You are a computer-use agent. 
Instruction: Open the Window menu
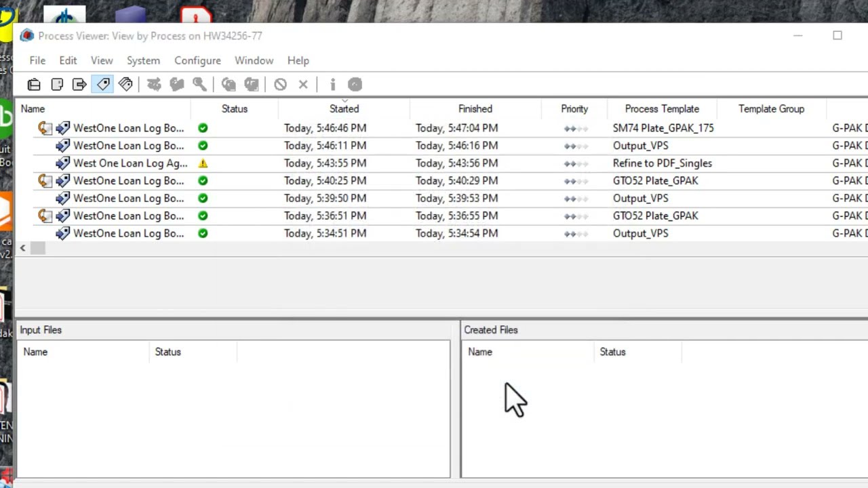point(254,60)
